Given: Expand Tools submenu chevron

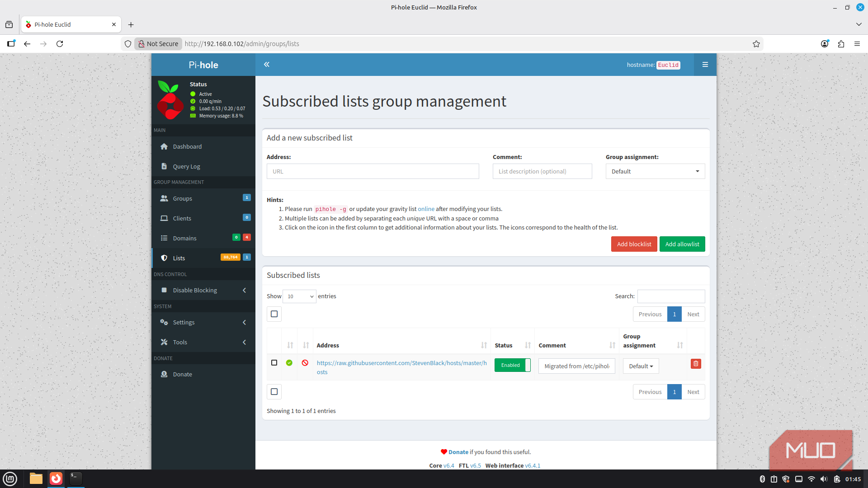Looking at the screenshot, I should 245,342.
